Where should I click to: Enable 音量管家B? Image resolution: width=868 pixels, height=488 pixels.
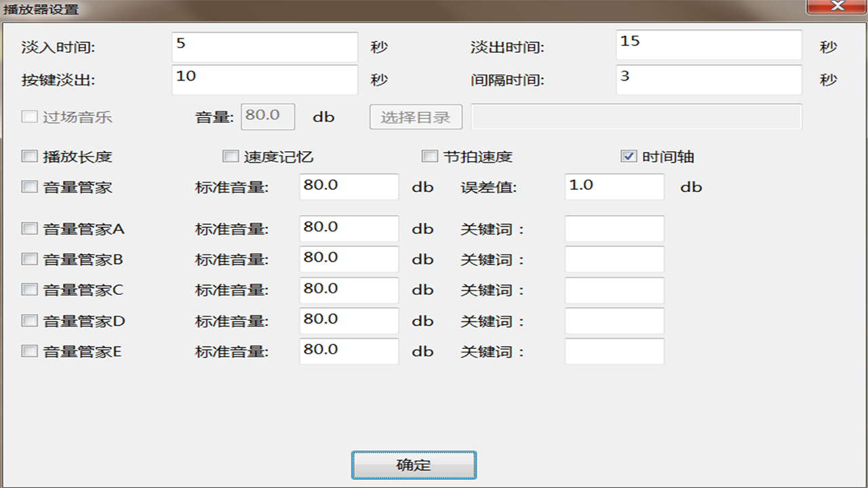point(29,259)
